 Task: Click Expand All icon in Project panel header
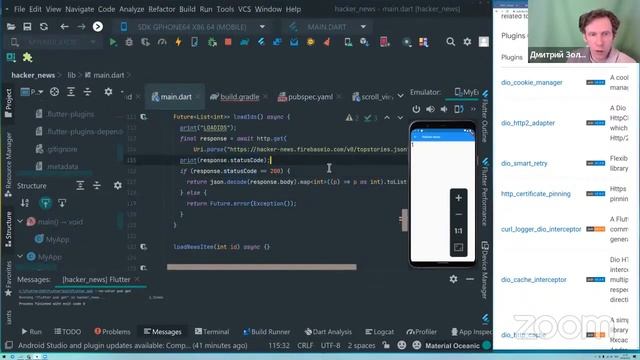71,92
